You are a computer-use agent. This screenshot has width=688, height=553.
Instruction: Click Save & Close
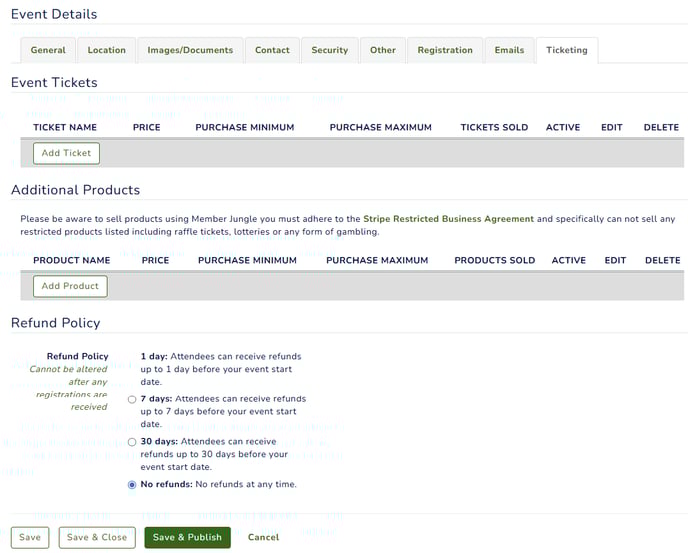click(97, 538)
